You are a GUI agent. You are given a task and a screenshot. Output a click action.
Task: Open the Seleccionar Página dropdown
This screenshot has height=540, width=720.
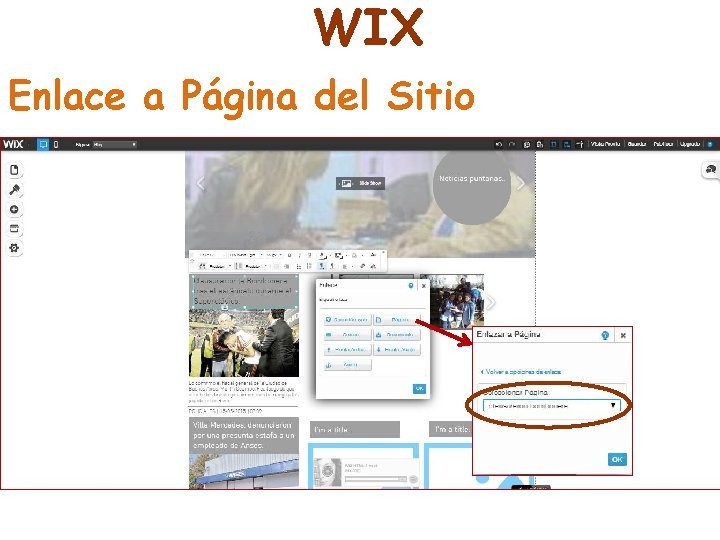coord(551,406)
